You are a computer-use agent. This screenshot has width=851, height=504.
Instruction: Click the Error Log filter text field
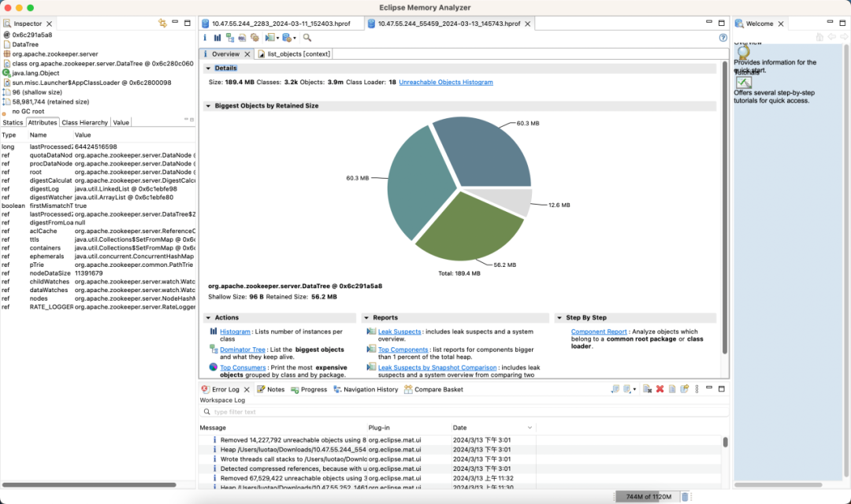tap(464, 412)
